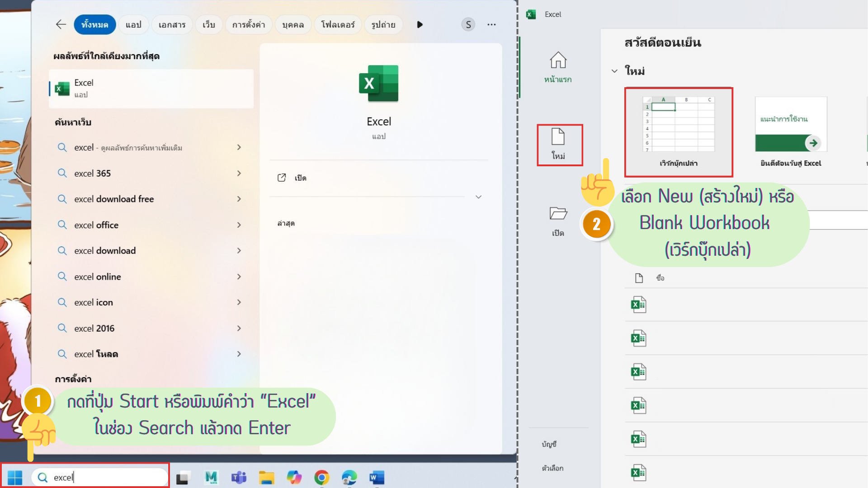Open Microsoft Teams from the taskbar
This screenshot has width=868, height=488.
click(x=239, y=477)
